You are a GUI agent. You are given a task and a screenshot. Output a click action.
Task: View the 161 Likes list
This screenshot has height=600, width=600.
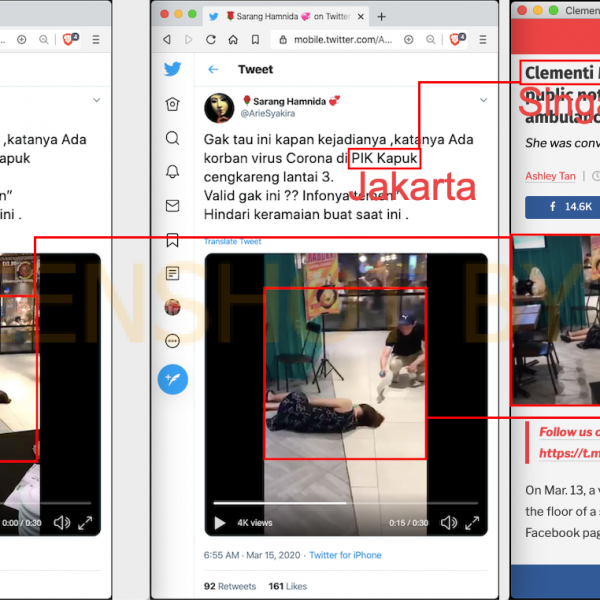point(288,586)
